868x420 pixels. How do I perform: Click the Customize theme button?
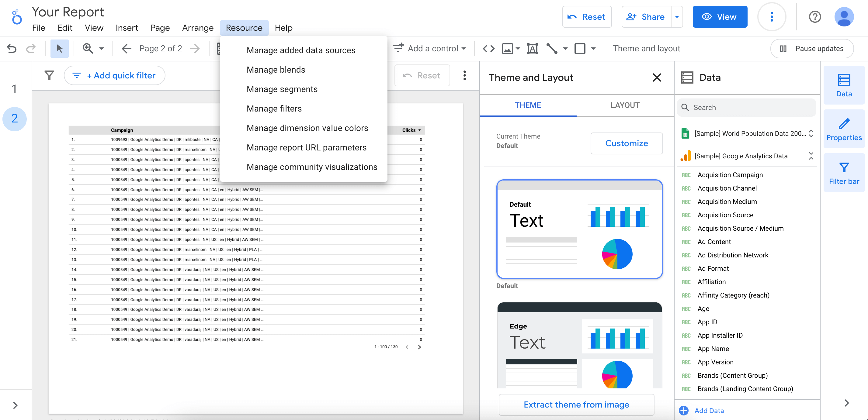coord(627,143)
